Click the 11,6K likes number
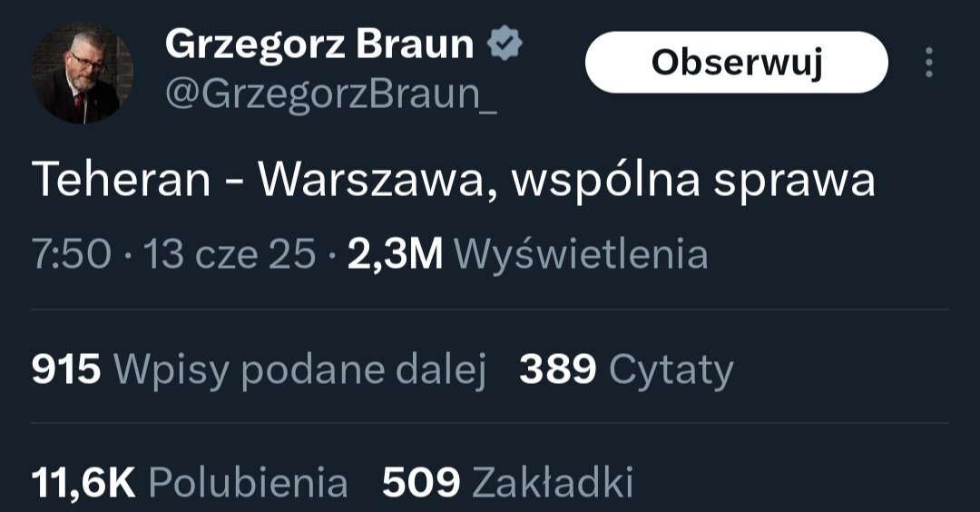This screenshot has width=980, height=512. pos(83,483)
